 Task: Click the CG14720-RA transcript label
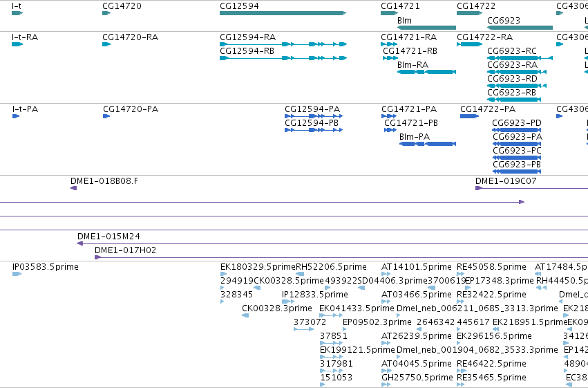click(x=131, y=37)
